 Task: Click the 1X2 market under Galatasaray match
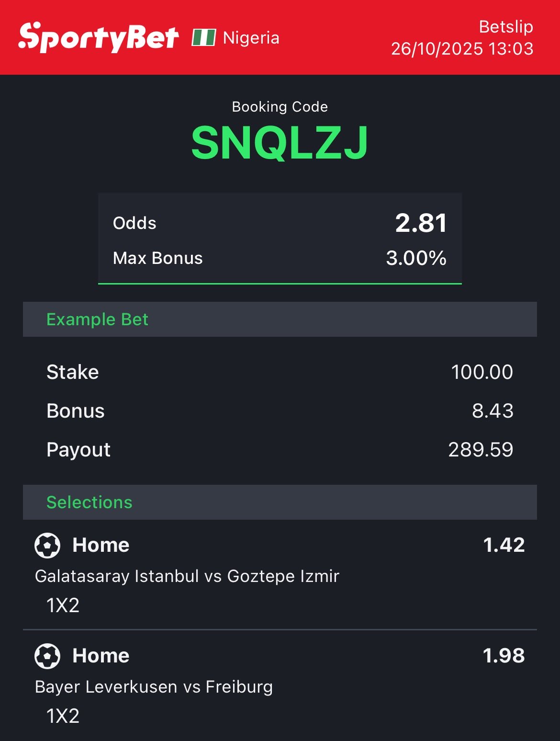(x=63, y=605)
